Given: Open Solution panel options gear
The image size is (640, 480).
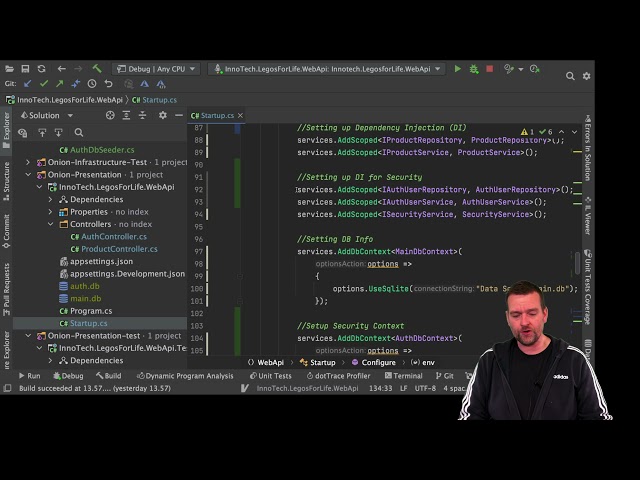Looking at the screenshot, I should click(x=163, y=116).
